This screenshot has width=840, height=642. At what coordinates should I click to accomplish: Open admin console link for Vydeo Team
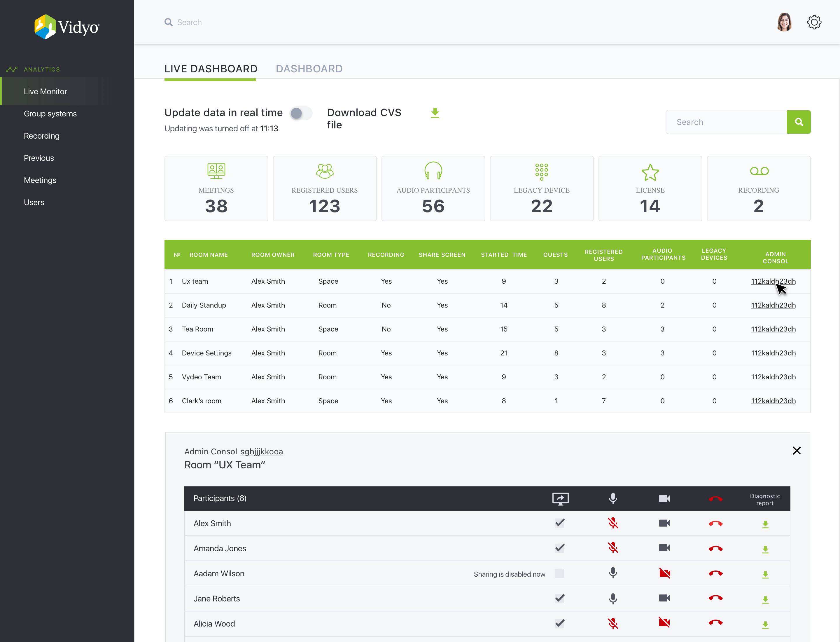pos(773,377)
